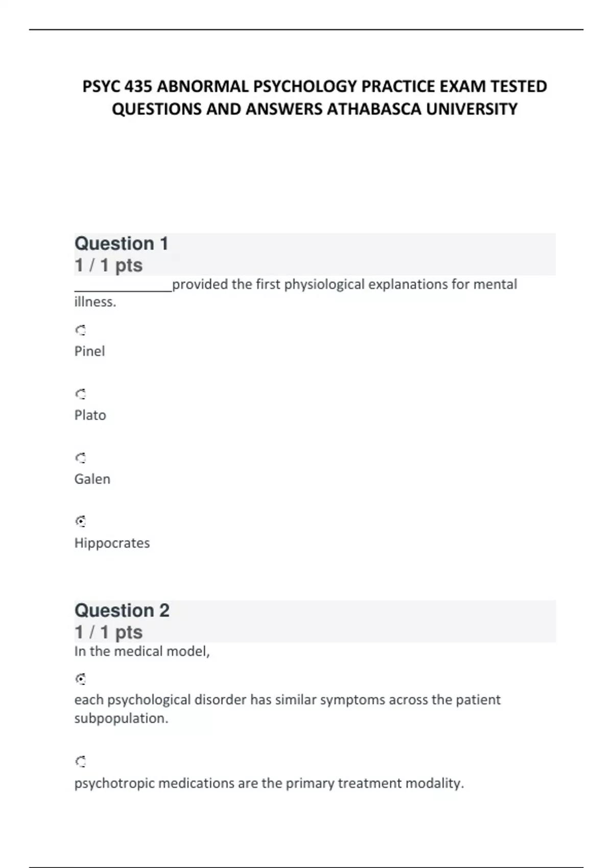Click Question 2's '1 / 1 pts' score
The image size is (613, 868).
point(109,632)
